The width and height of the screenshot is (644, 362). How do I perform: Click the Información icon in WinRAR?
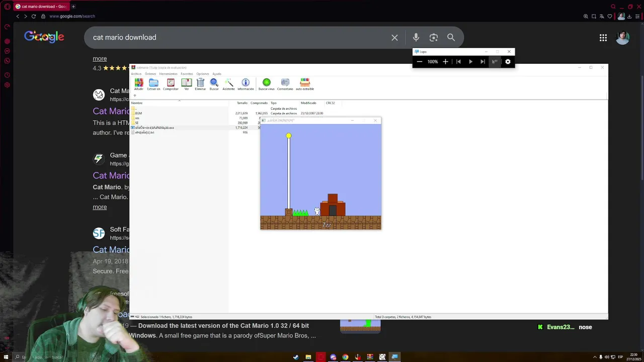[246, 84]
